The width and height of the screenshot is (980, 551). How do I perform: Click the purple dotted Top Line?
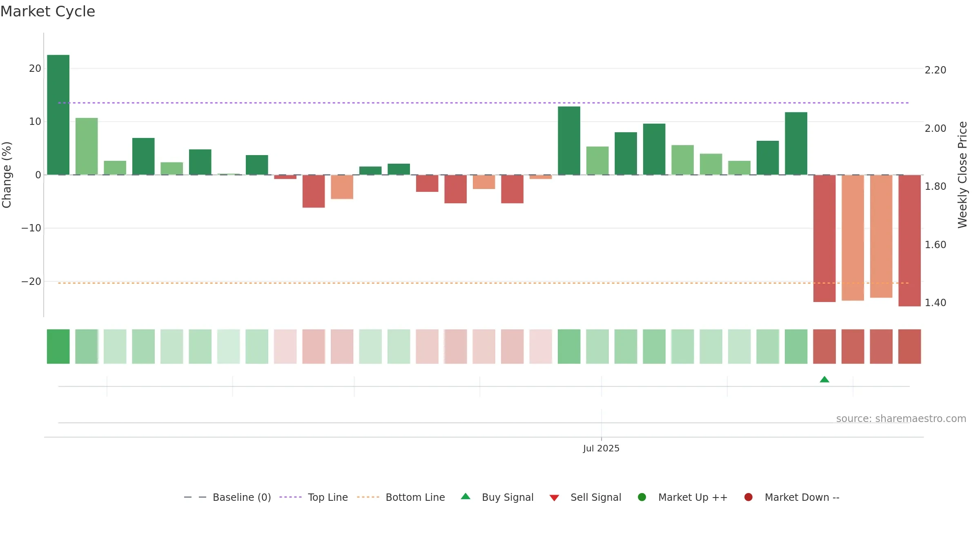click(483, 103)
